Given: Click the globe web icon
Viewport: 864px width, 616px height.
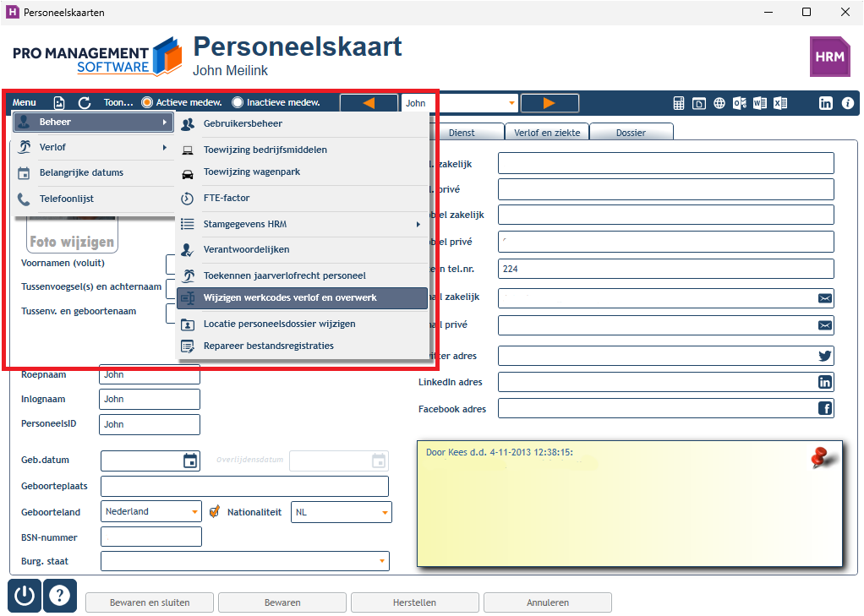Looking at the screenshot, I should tap(719, 103).
